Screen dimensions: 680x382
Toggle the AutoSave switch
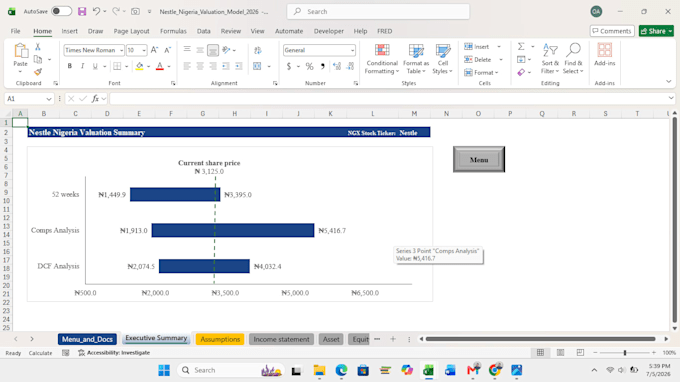[x=61, y=11]
